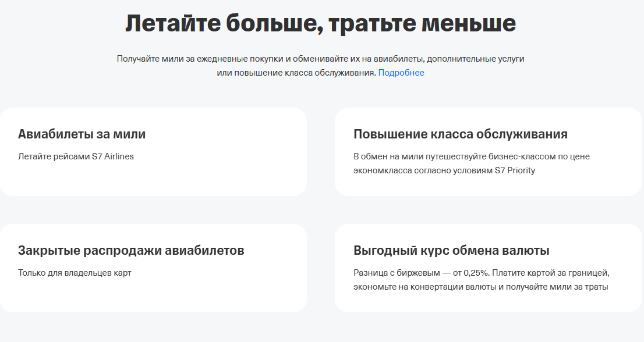Select the Закрытые распродажи авиабилетов card title
The width and height of the screenshot is (644, 342).
click(x=131, y=251)
